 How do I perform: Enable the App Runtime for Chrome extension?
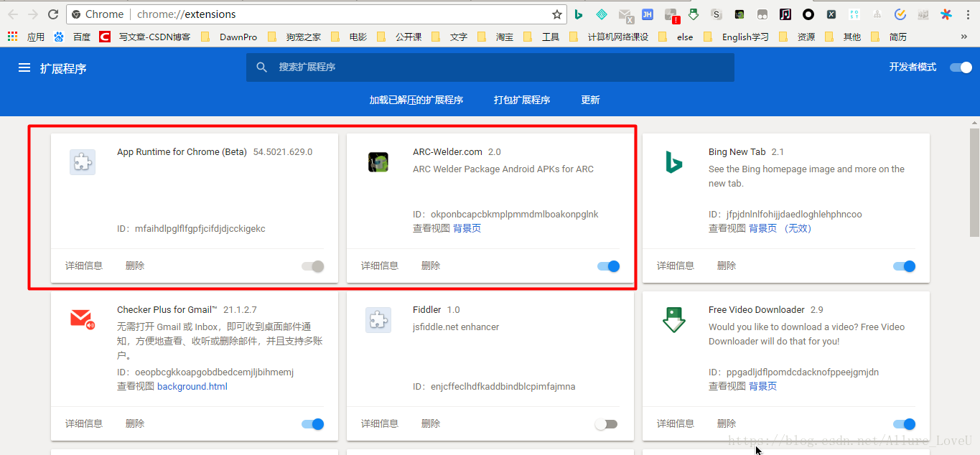(313, 266)
